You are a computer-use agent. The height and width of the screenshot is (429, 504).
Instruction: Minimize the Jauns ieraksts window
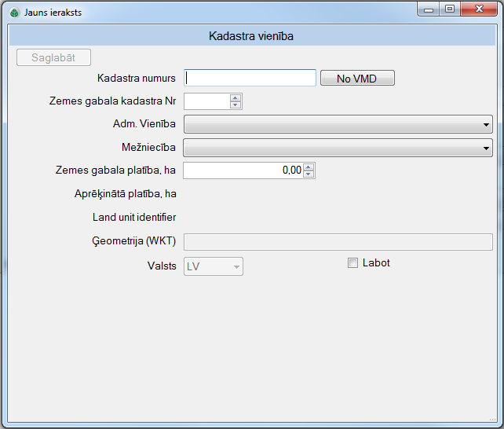[x=428, y=9]
